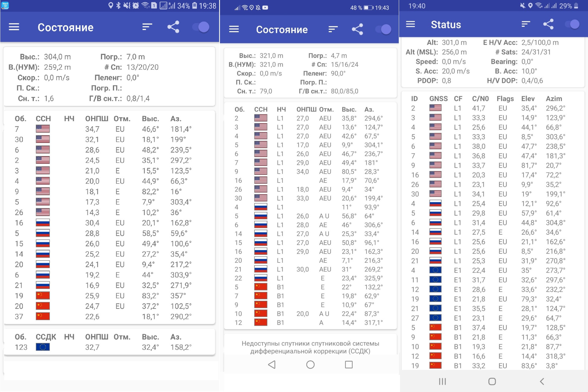This screenshot has width=588, height=392.
Task: Tap clock 19:40 in right status bar
Action: (417, 6)
